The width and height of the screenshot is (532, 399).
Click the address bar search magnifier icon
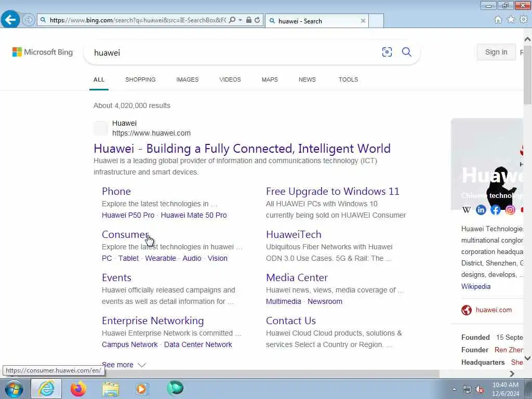tap(232, 20)
